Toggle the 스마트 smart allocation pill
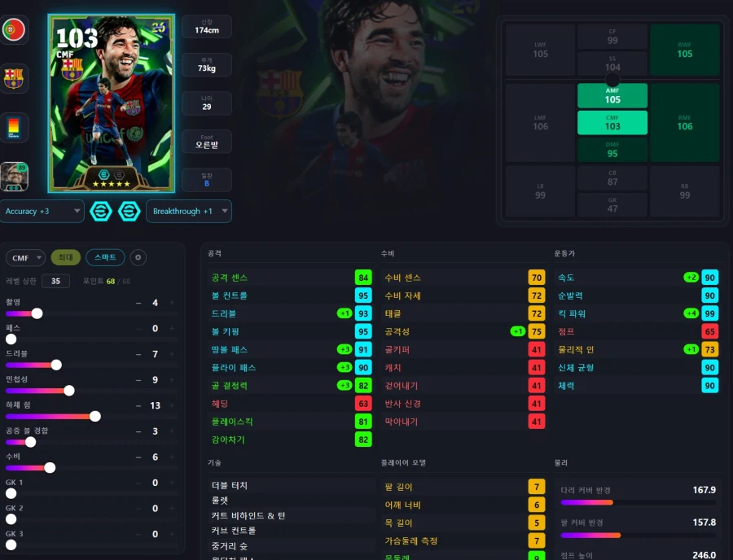The width and height of the screenshot is (733, 560). (105, 257)
